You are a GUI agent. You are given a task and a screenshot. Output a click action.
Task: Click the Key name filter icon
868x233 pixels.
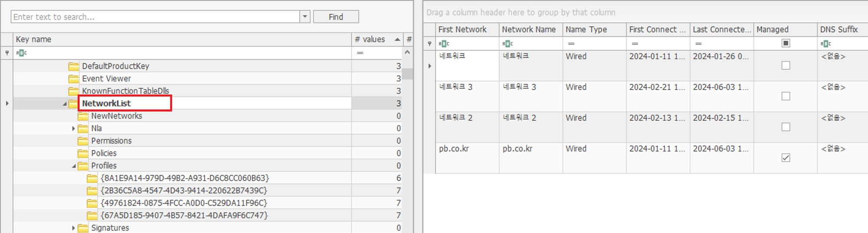coord(22,53)
